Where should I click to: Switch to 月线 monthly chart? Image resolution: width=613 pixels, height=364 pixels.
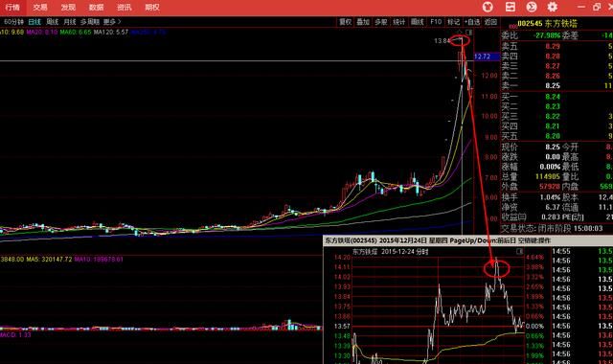click(70, 22)
